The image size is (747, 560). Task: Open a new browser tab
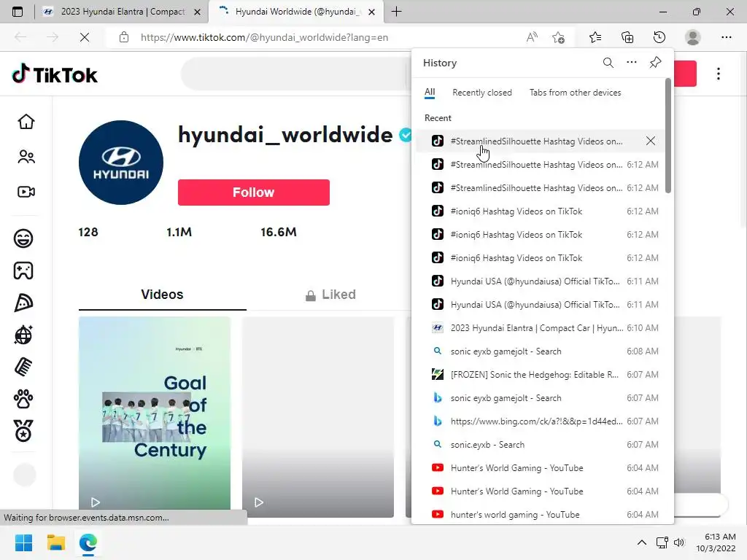[396, 12]
